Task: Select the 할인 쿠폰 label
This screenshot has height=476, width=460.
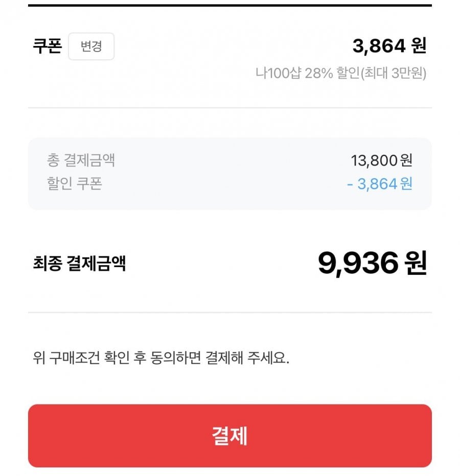Action: (75, 183)
